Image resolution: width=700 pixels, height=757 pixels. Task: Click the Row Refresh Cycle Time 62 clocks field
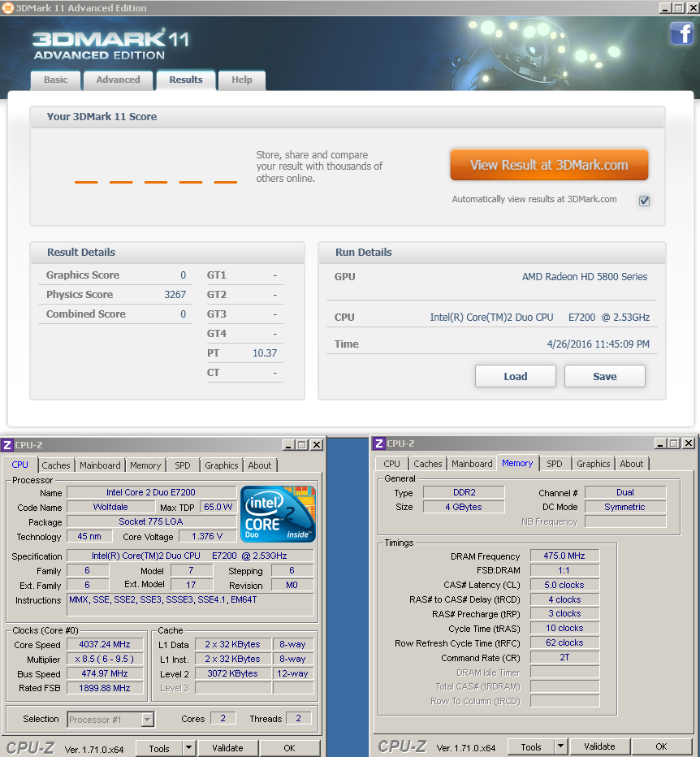click(564, 642)
